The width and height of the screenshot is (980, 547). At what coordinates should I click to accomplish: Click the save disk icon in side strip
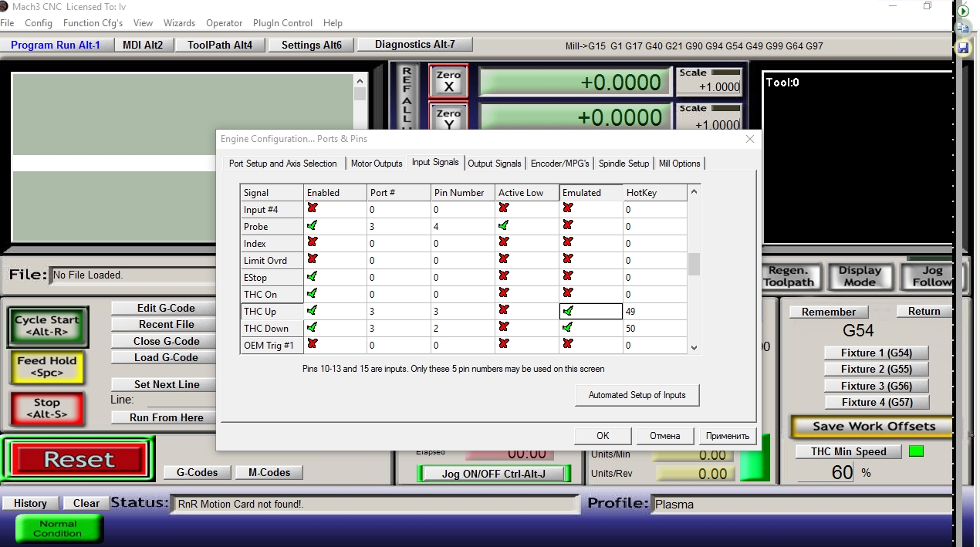tap(963, 48)
